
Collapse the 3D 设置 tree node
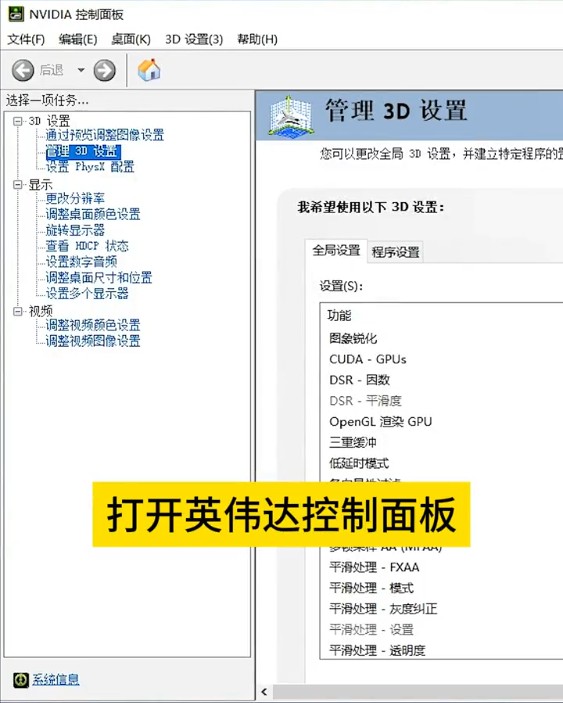pos(18,121)
